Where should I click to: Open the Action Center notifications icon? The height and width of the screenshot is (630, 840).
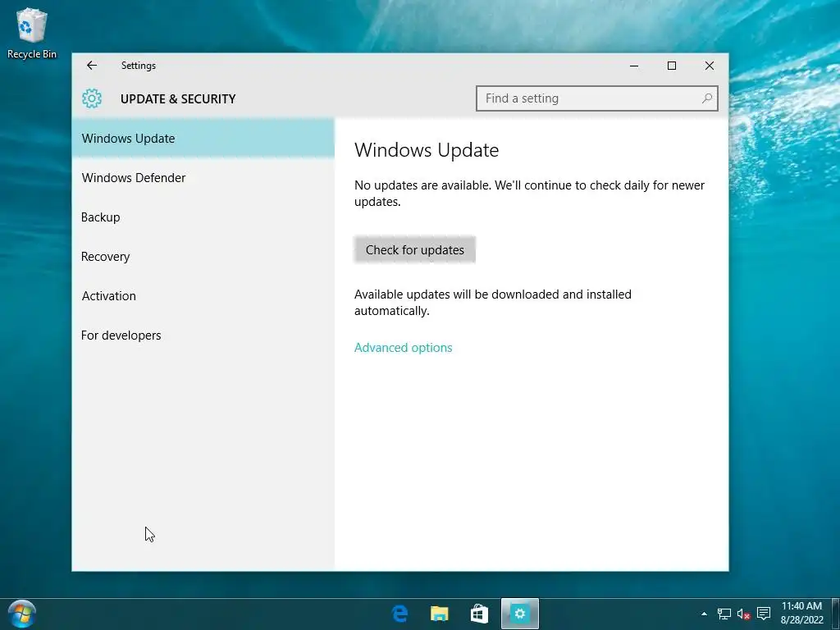[x=764, y=614]
